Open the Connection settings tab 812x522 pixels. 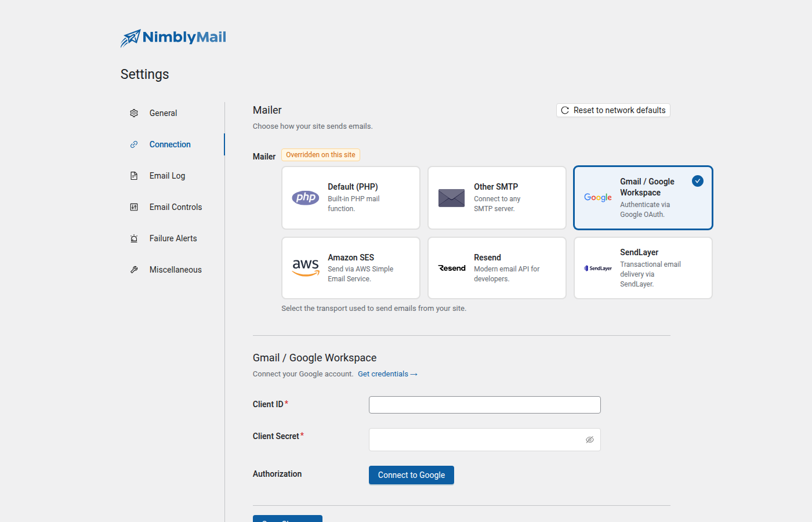tap(172, 144)
